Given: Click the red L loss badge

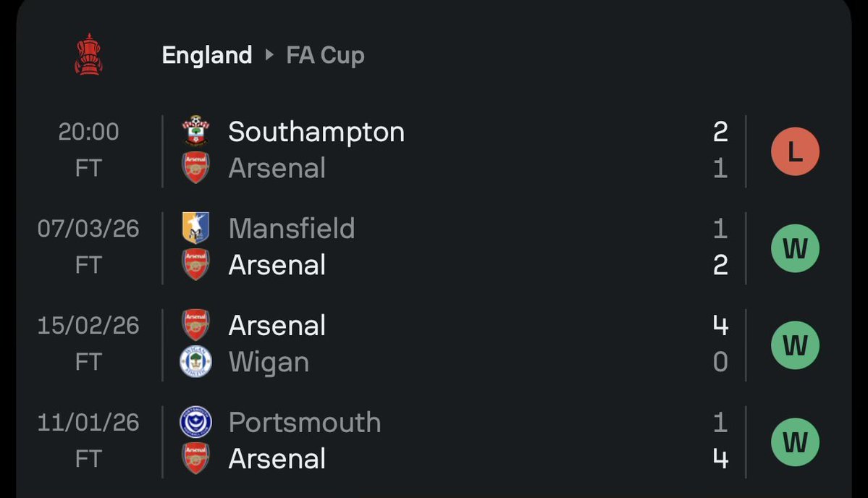Looking at the screenshot, I should pos(795,151).
